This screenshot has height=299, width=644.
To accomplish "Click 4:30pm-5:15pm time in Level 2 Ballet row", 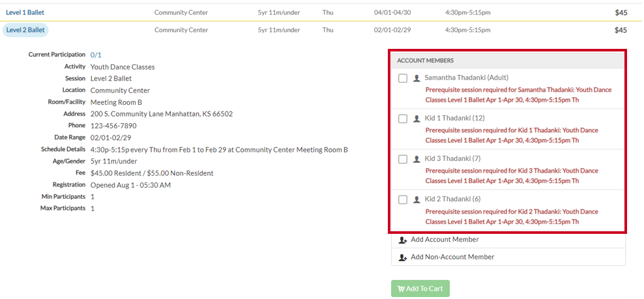I will point(468,30).
